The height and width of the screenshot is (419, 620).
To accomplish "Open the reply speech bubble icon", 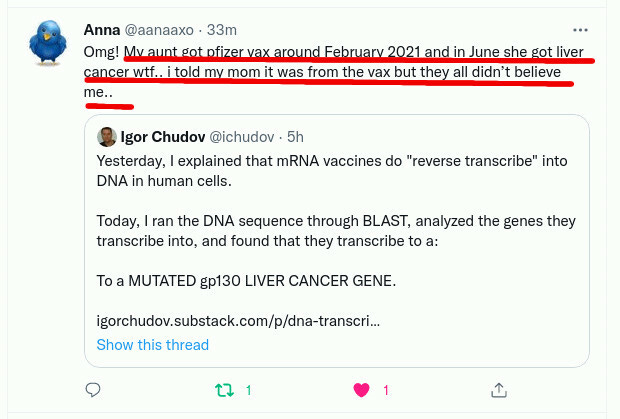I will click(93, 390).
